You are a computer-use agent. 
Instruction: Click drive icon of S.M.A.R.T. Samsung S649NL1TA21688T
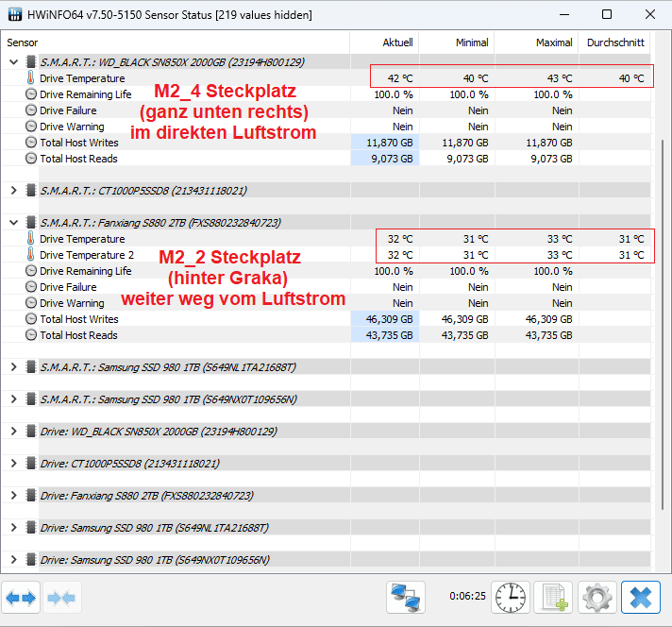tap(30, 367)
